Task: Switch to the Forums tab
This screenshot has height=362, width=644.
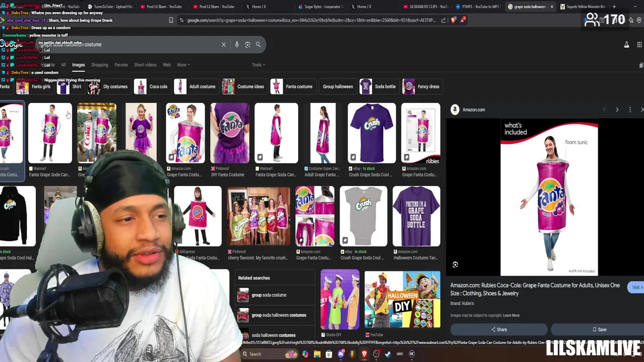Action: pos(121,65)
